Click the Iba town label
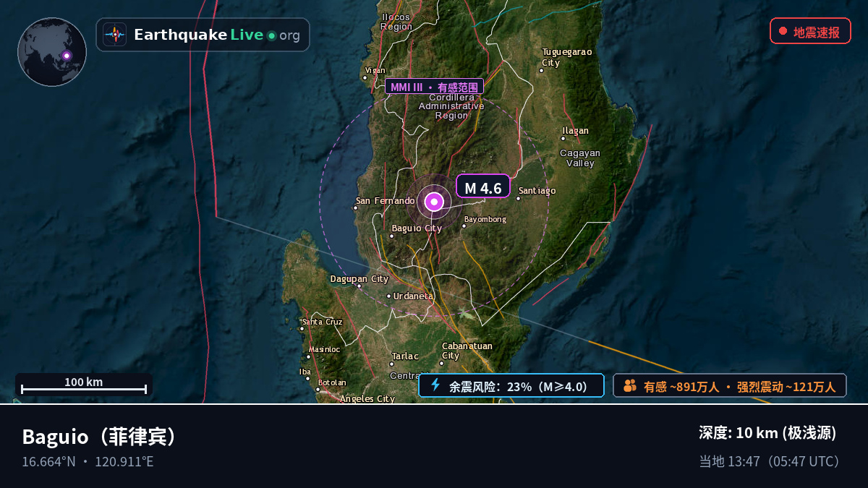868x488 pixels. [305, 372]
